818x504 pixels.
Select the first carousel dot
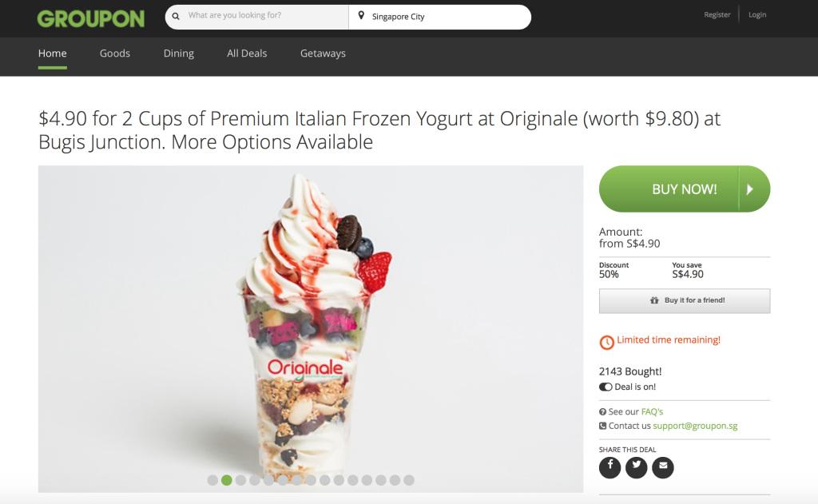[x=212, y=480]
